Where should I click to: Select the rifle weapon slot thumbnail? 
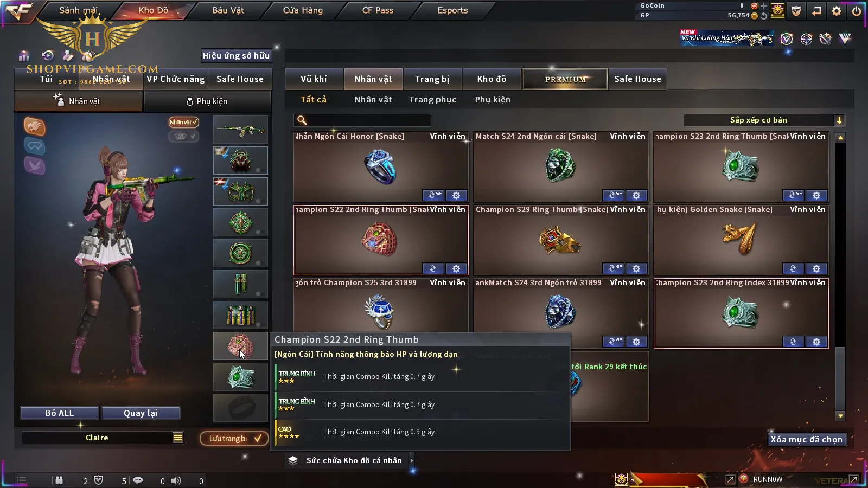240,130
